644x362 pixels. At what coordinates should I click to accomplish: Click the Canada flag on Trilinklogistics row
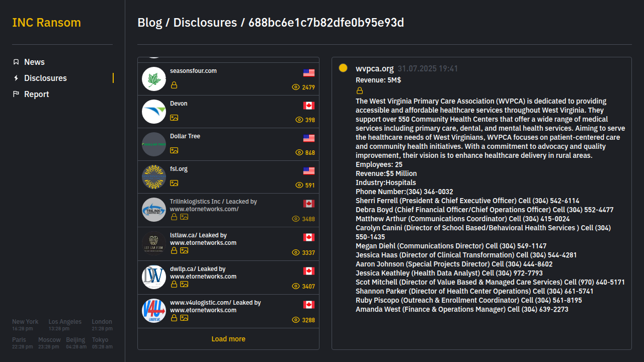[x=309, y=204]
